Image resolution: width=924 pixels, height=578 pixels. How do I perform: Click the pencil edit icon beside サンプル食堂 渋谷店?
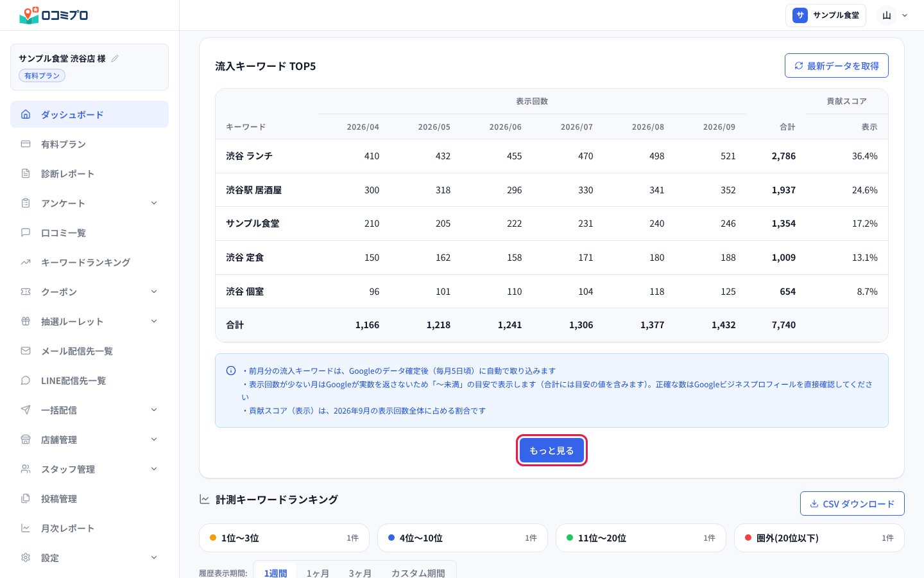[115, 58]
